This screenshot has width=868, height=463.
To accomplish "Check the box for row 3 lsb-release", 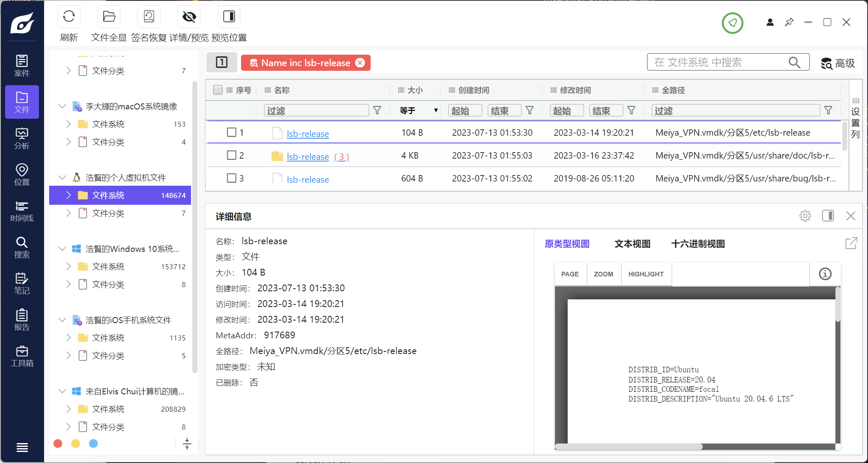I will [x=231, y=178].
